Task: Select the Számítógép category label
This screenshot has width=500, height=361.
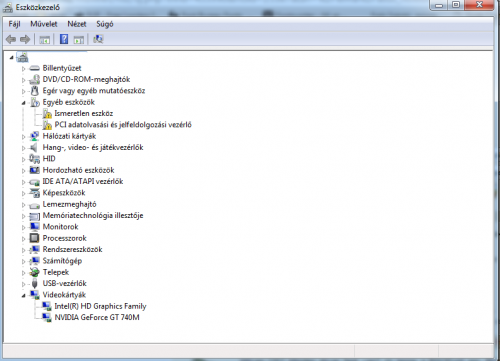Action: pos(62,261)
